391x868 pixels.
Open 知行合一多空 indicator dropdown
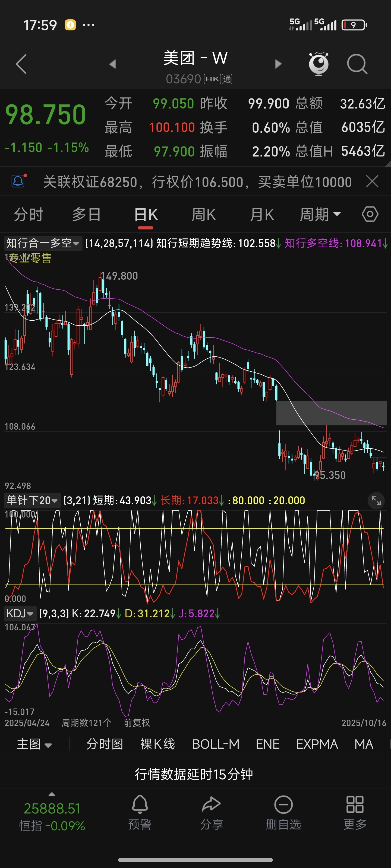click(x=43, y=243)
